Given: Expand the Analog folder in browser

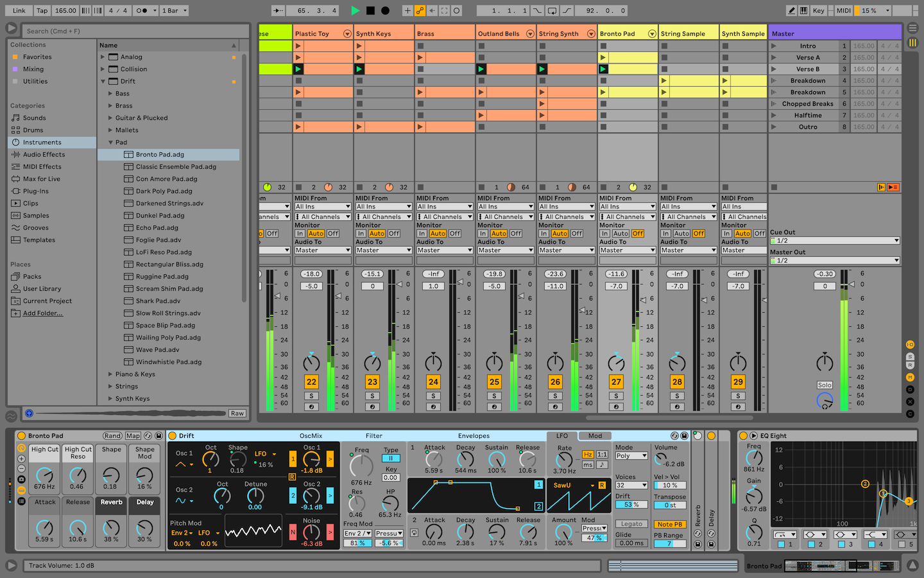Looking at the screenshot, I should 103,57.
